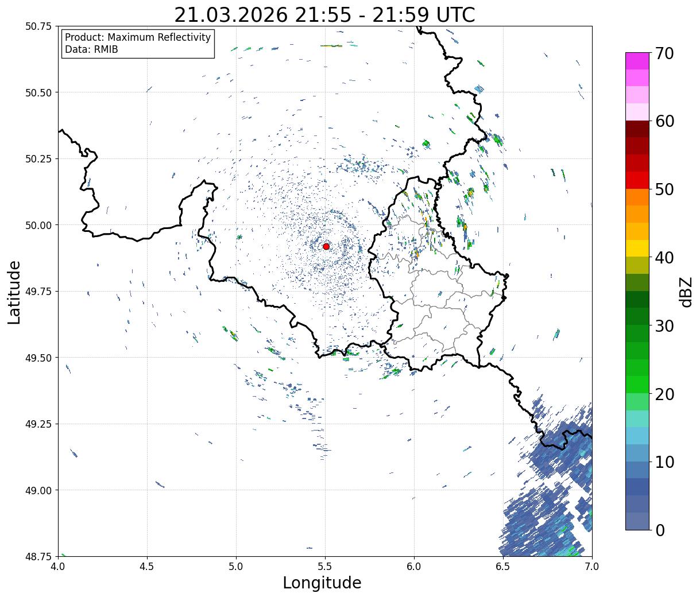Click the colorbar tick label 70
Viewport: 700px width, 597px height.
tap(664, 53)
